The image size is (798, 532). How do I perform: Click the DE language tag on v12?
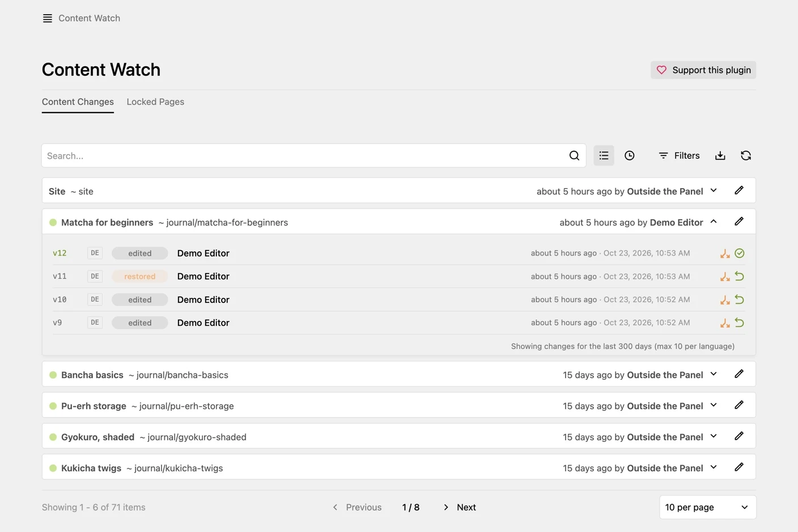(95, 253)
